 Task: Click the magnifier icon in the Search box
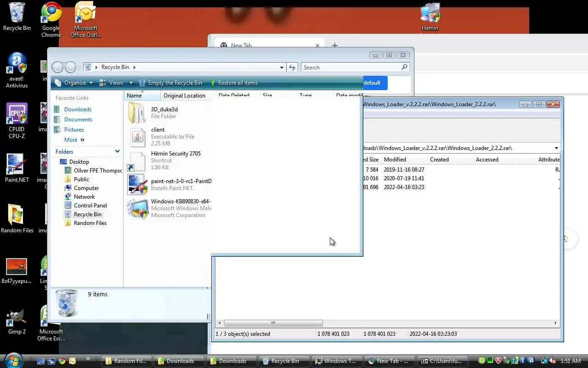point(404,67)
